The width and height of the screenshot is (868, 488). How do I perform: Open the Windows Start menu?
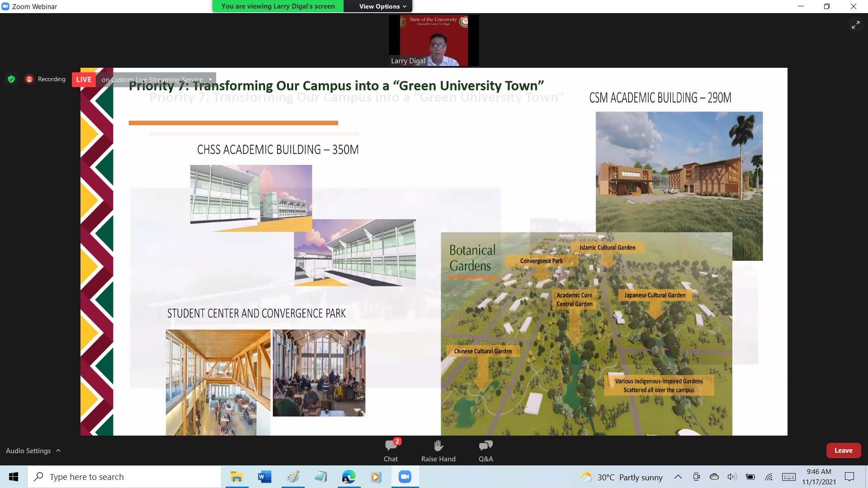[x=14, y=477]
